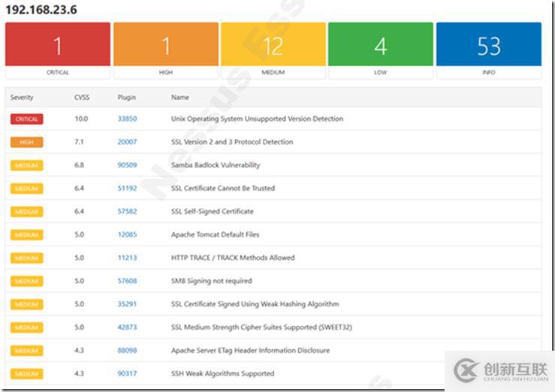Open plugin 20007 link
This screenshot has height=392, width=555.
(127, 142)
